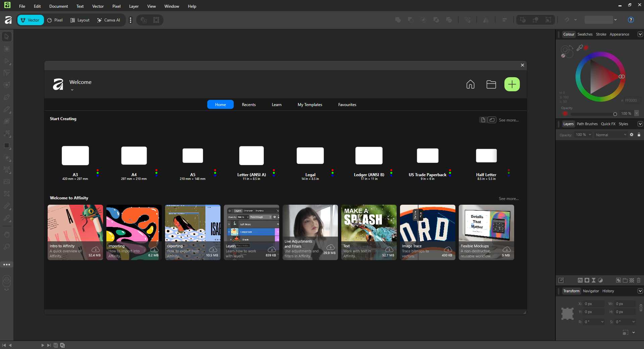
Task: Click the red swatch beside the eyedropper
Action: click(x=586, y=48)
